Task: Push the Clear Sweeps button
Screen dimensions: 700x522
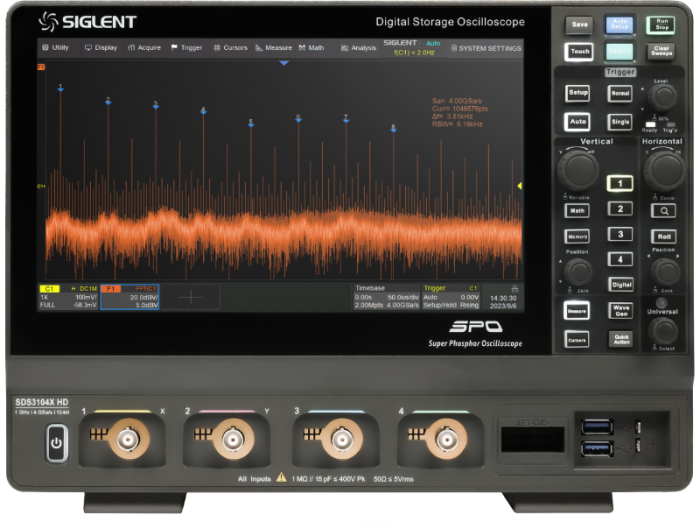Action: (661, 51)
